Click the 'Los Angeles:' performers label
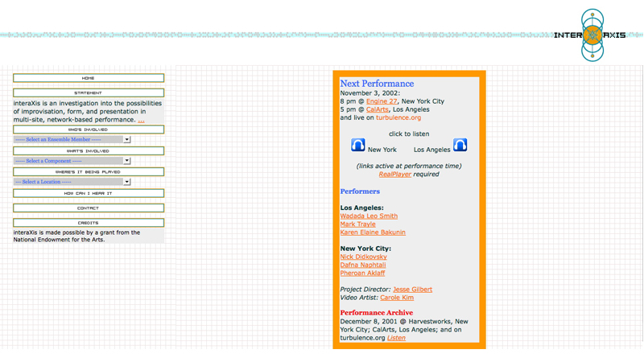 click(x=361, y=208)
